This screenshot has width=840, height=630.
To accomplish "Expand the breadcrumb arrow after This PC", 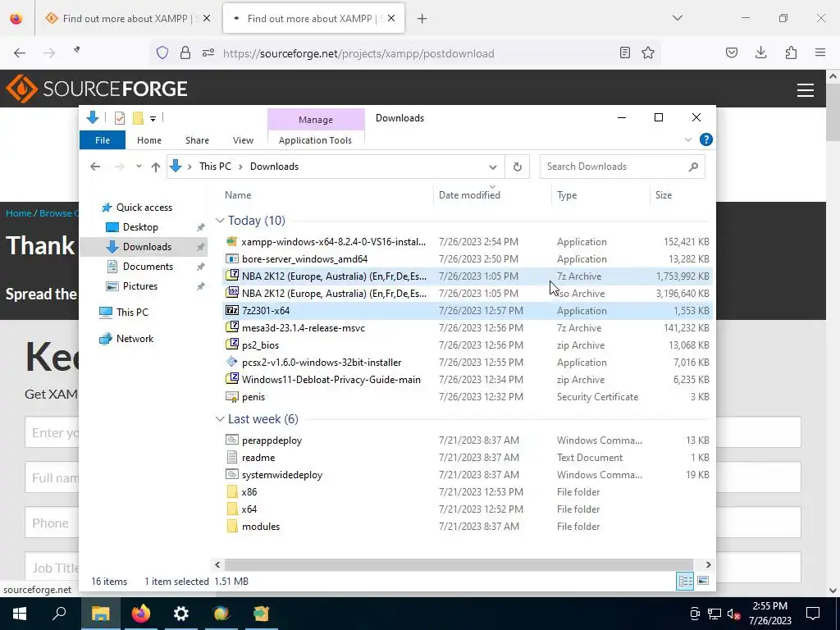I will click(x=240, y=167).
